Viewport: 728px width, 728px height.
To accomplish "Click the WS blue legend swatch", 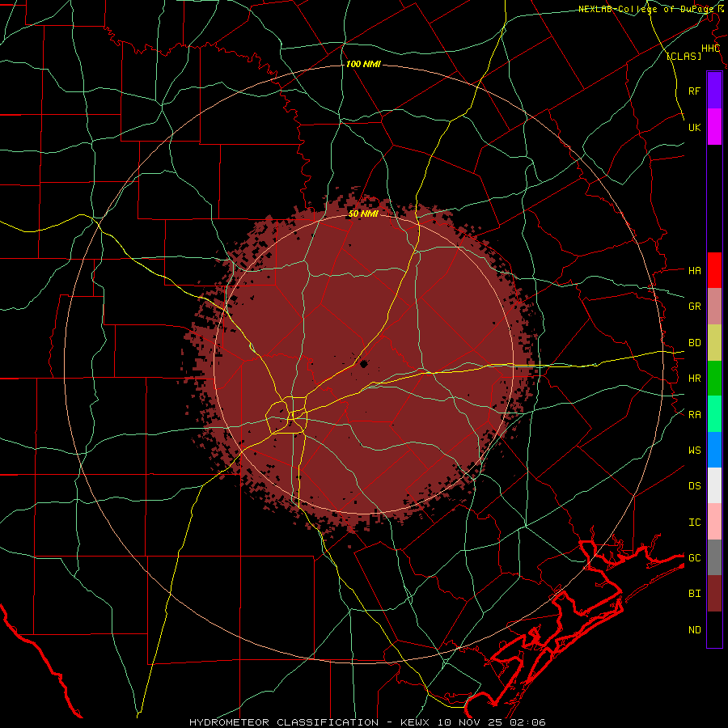I will 714,450.
